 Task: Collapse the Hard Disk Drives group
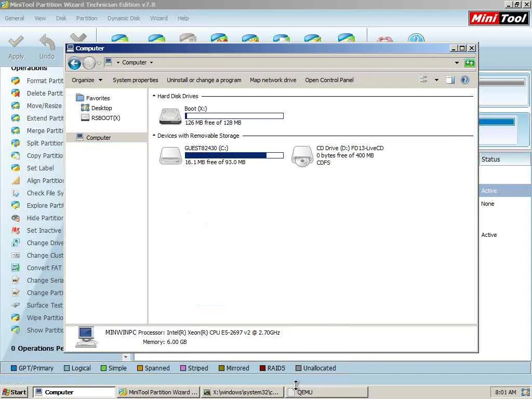154,96
